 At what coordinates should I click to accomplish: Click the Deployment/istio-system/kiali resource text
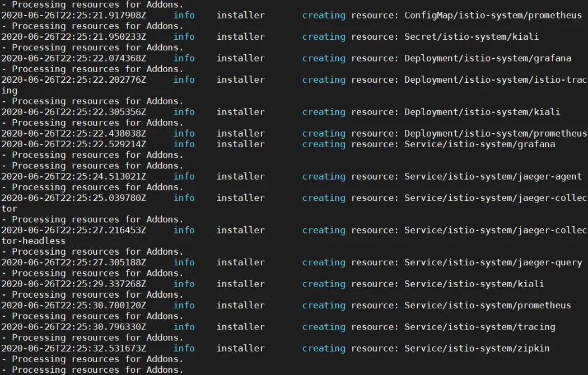click(x=482, y=112)
